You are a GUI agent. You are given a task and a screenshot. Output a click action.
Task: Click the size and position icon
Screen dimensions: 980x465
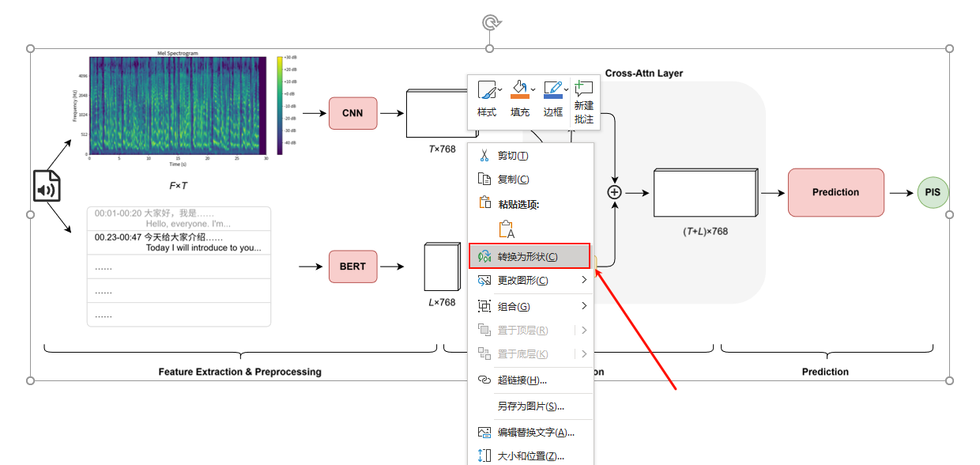(x=484, y=456)
